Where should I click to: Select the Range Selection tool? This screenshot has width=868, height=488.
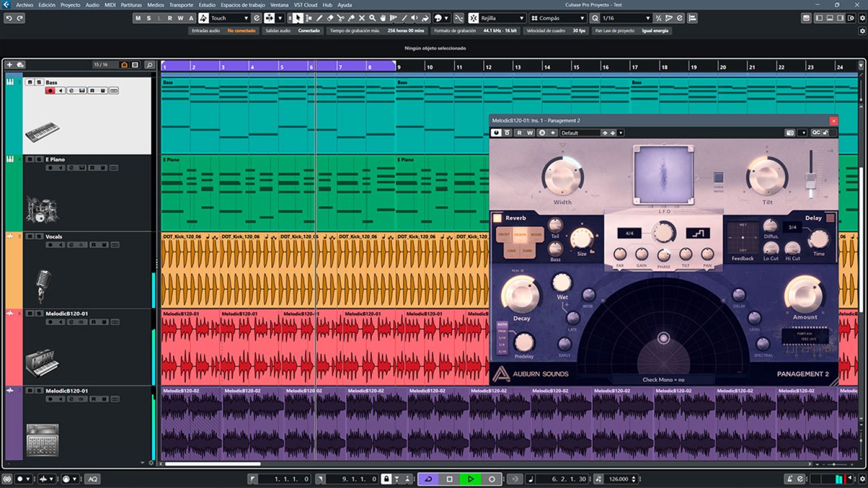[x=309, y=18]
